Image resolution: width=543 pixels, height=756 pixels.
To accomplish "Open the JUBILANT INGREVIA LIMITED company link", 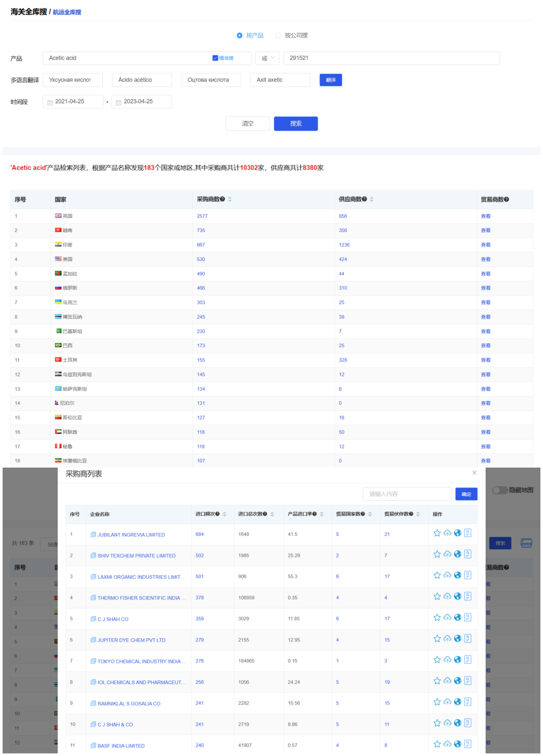I will (131, 535).
